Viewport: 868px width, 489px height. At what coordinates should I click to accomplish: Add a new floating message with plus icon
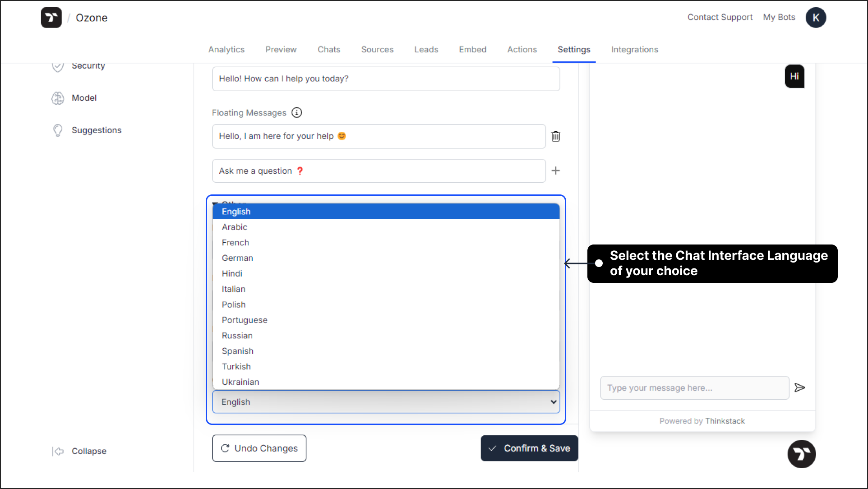pos(556,171)
